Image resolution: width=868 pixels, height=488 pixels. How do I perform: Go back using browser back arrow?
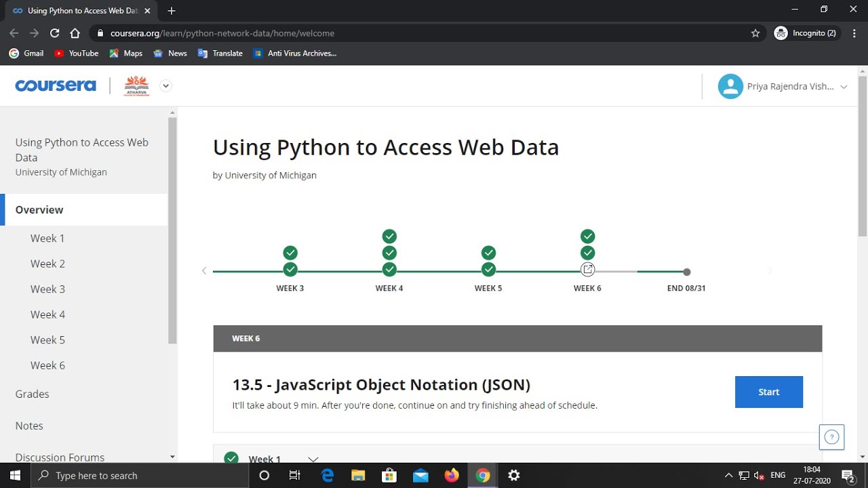click(14, 33)
